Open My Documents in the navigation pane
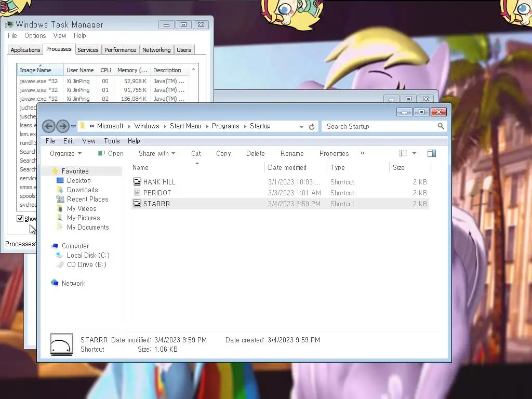The image size is (532, 399). (87, 228)
